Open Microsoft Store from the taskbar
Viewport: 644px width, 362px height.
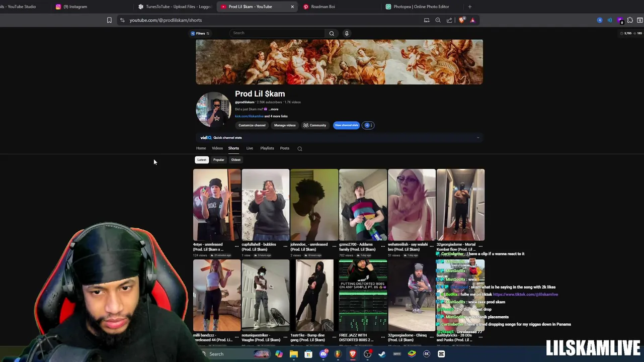(x=308, y=354)
